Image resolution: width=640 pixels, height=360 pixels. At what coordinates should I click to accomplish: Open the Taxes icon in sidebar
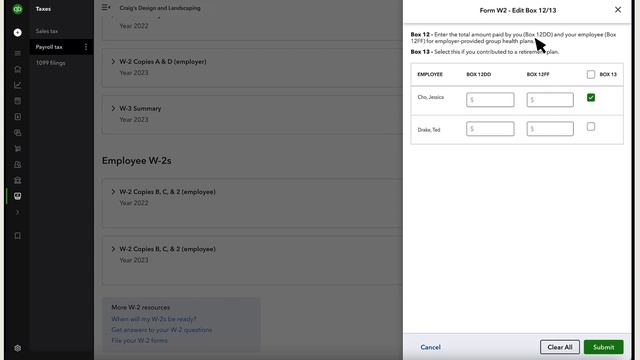18,196
